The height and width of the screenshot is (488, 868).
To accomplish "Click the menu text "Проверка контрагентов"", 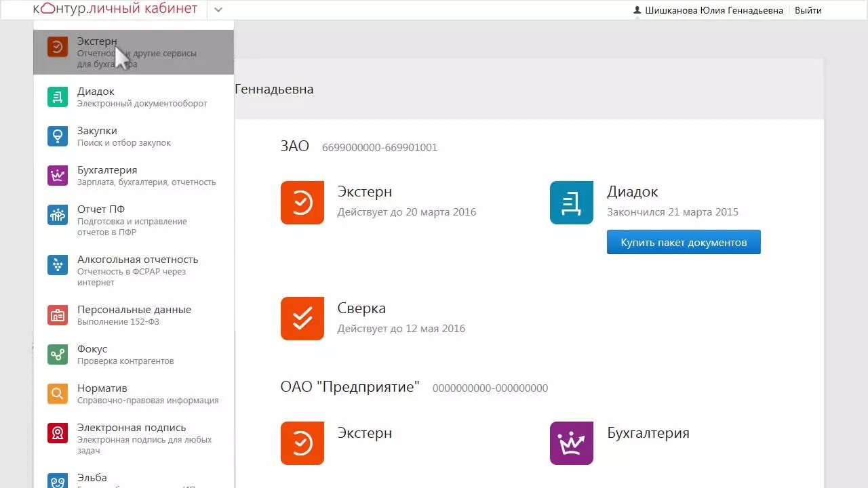I will pos(125,361).
